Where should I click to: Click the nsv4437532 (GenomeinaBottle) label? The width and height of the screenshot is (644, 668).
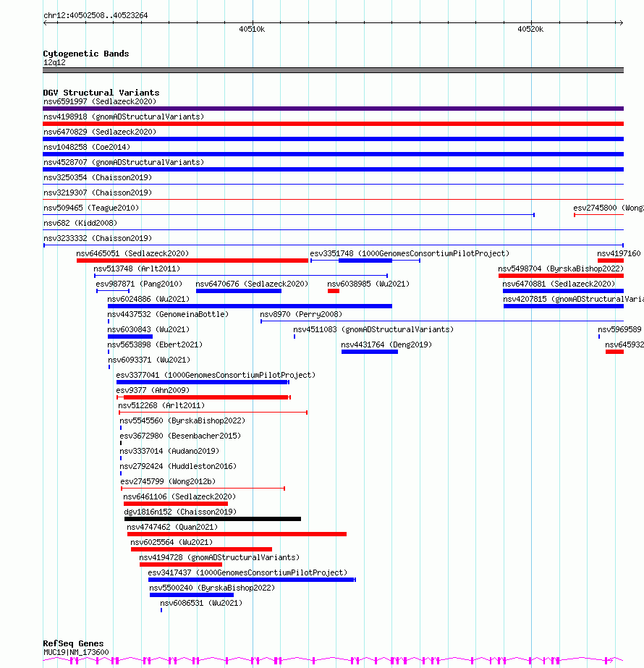pyautogui.click(x=168, y=314)
